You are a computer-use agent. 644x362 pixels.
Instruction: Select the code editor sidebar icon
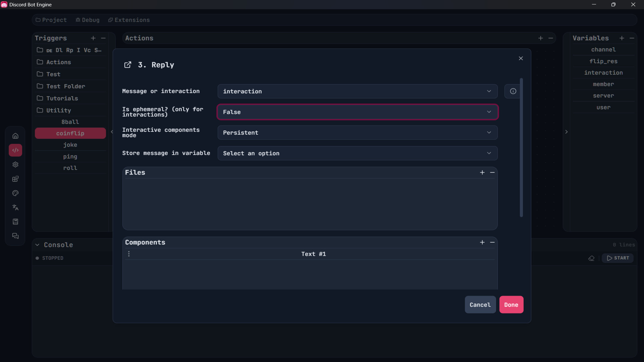tap(15, 150)
